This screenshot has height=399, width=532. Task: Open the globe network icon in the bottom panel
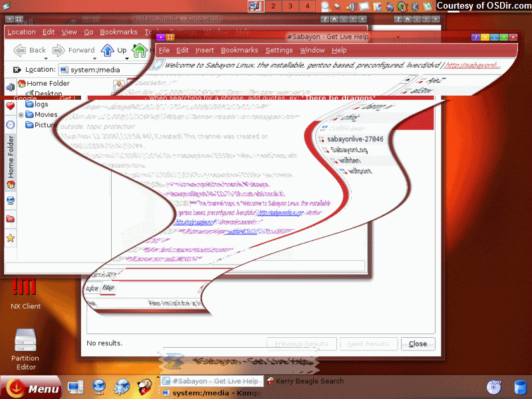tap(98, 387)
